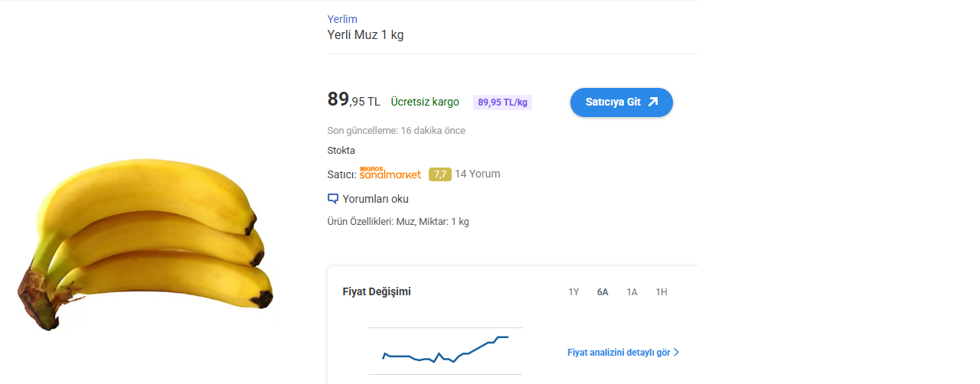This screenshot has height=384, width=980.
Task: Click the 7,7 seller rating badge
Action: click(x=440, y=174)
